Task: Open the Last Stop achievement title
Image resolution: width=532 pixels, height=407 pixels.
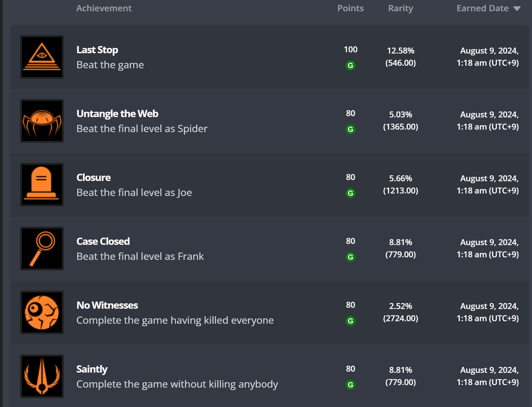Action: coord(97,50)
